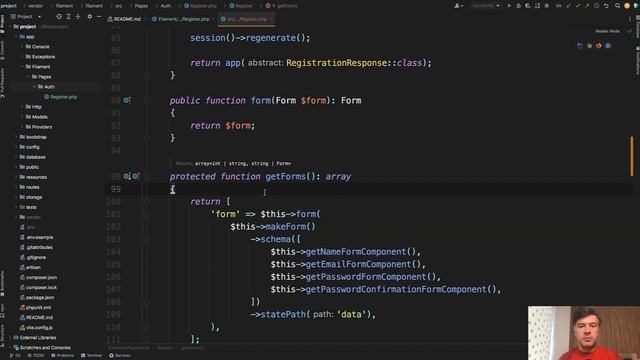Open package.json file
Viewport: 640px width, 360px height.
tap(37, 298)
